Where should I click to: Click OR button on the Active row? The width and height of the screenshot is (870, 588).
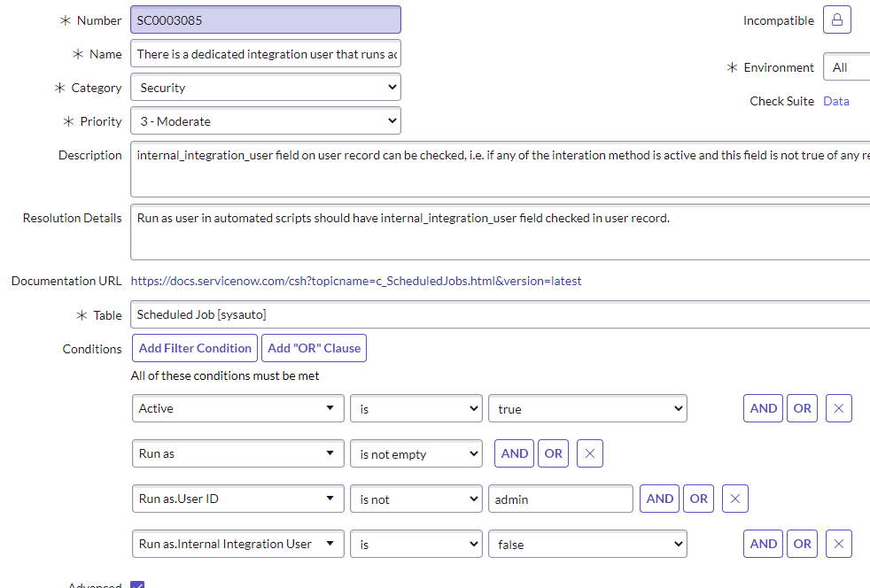[802, 408]
